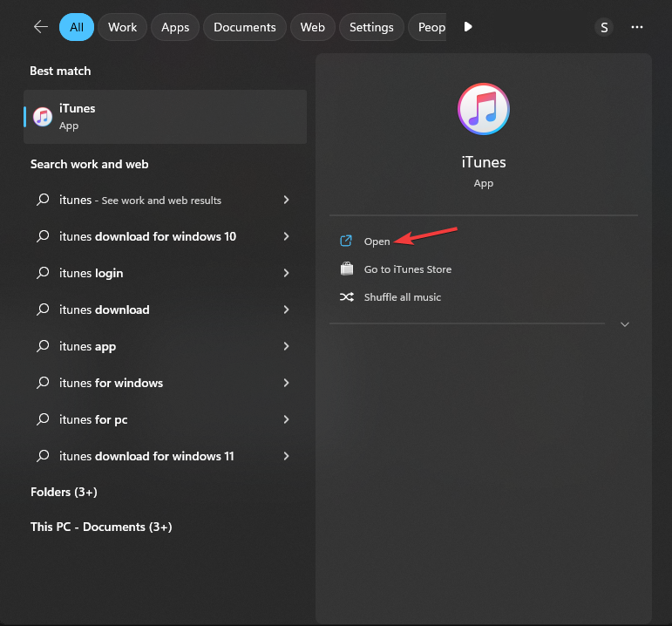The height and width of the screenshot is (626, 672).
Task: Switch to the Settings filter tab
Action: 371,27
